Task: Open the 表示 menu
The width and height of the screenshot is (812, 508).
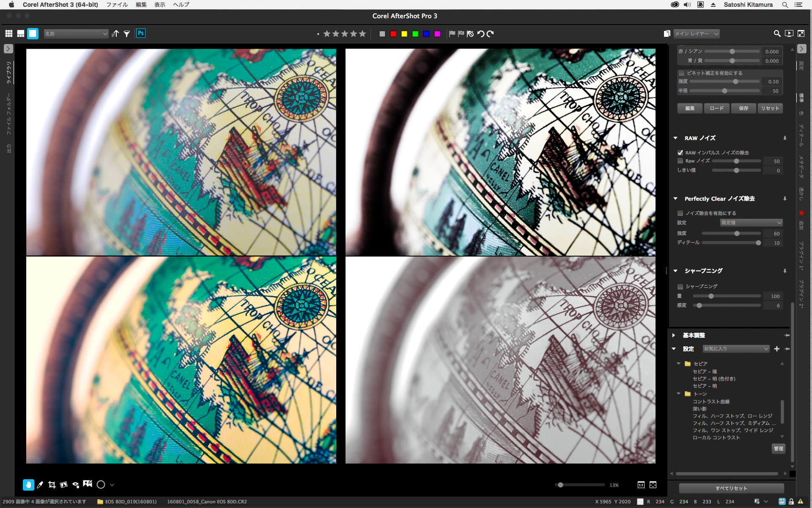Action: (159, 5)
